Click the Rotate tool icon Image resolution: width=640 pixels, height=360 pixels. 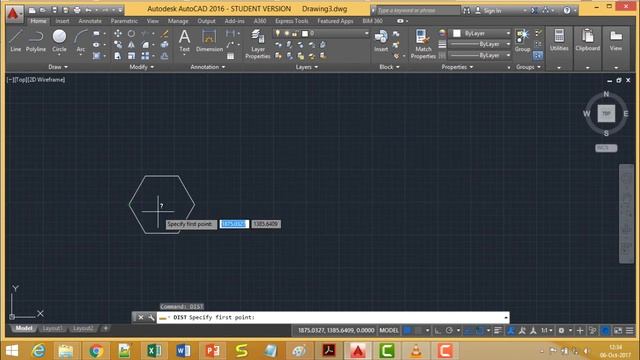pos(131,33)
